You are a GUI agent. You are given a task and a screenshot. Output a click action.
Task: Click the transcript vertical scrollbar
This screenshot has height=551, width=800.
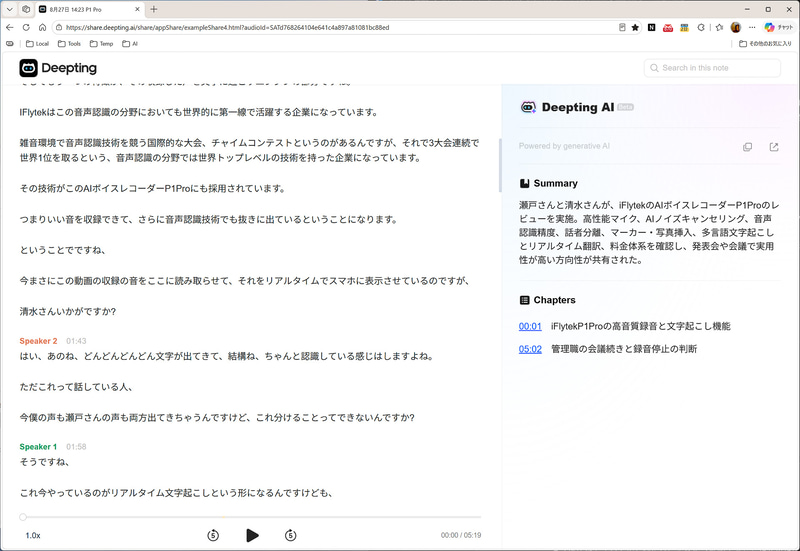click(x=500, y=165)
